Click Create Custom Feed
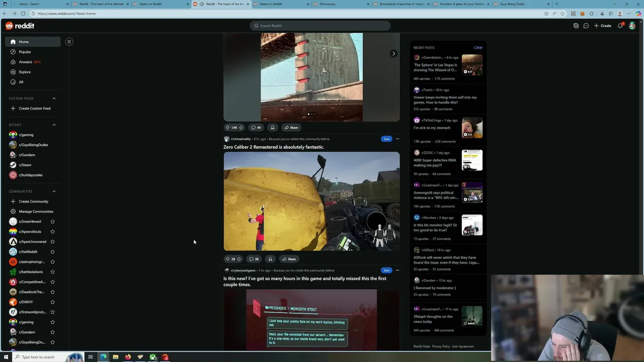Image resolution: width=644 pixels, height=362 pixels. pos(33,108)
